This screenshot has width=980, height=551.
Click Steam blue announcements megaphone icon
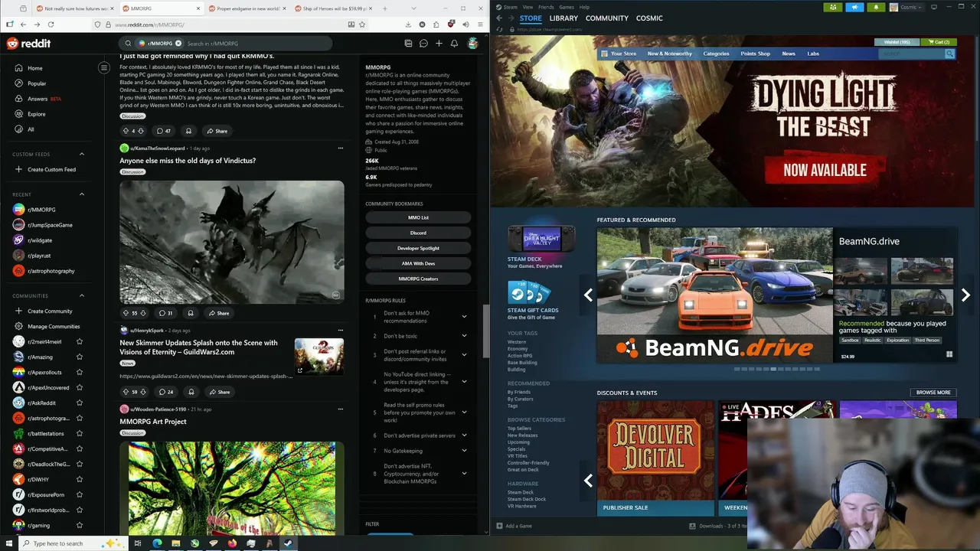pos(854,7)
